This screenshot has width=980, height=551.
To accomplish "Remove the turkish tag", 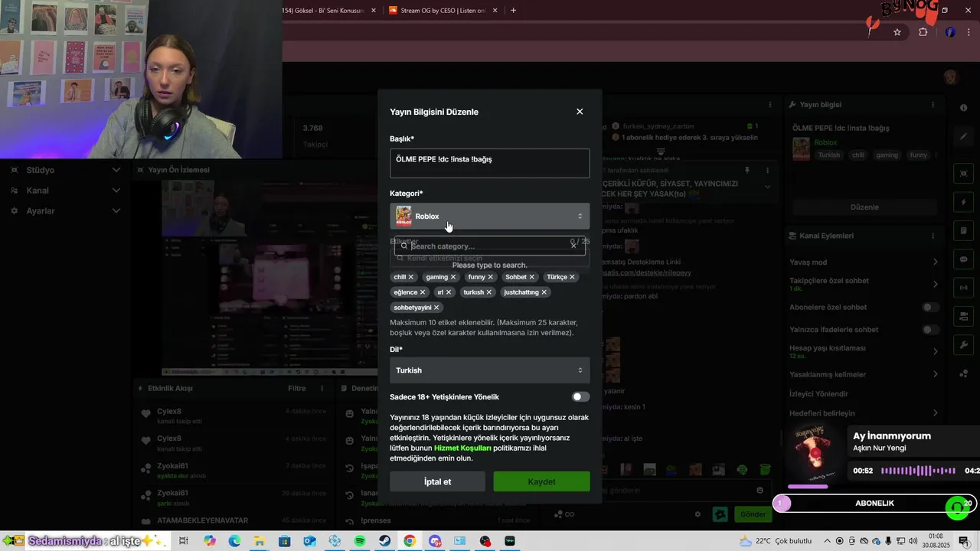I will point(489,292).
